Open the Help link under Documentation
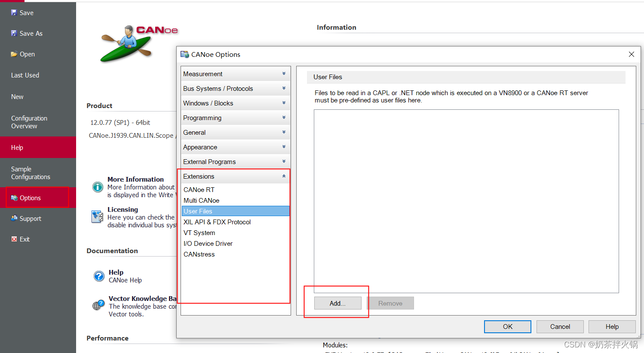644x353 pixels. 116,272
